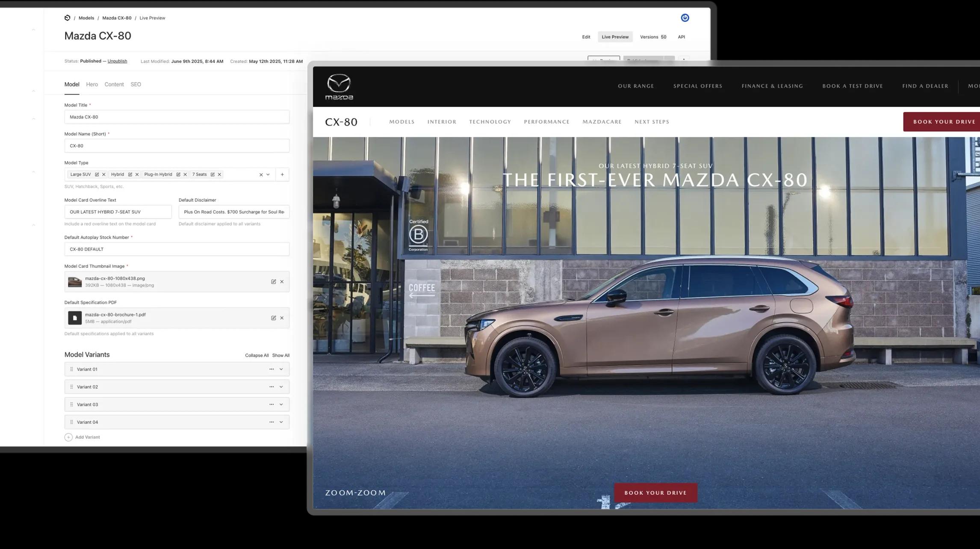Screen dimensions: 980x549
Task: Click Show All for model variants
Action: point(281,356)
